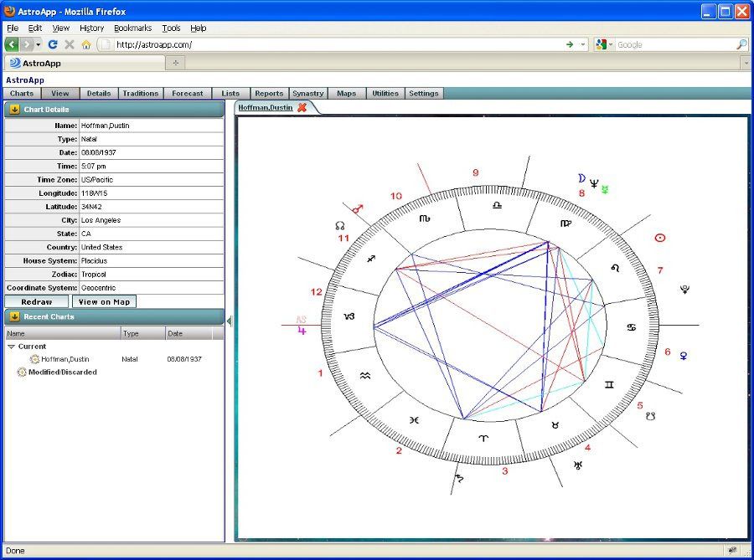Click the browser reload icon
This screenshot has width=754, height=560.
click(53, 44)
